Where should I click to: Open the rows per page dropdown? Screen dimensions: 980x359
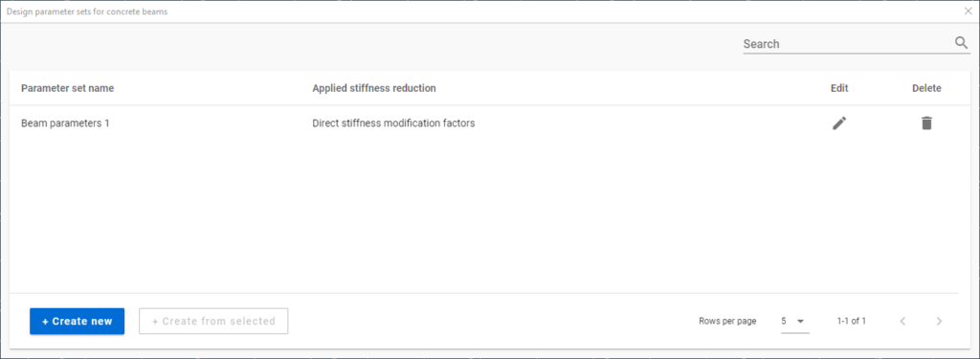click(795, 322)
